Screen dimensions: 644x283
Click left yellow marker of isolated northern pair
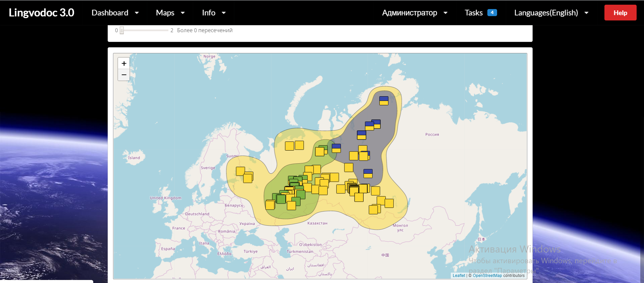tap(289, 146)
